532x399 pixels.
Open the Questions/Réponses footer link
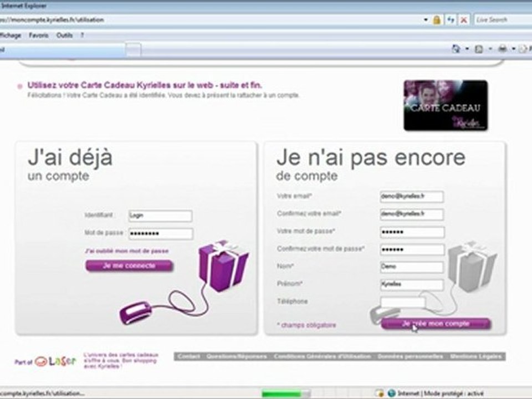click(237, 356)
